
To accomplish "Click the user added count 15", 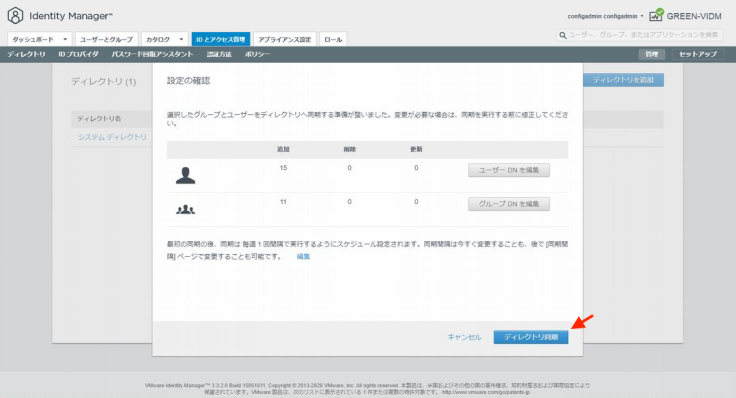I will tap(283, 168).
